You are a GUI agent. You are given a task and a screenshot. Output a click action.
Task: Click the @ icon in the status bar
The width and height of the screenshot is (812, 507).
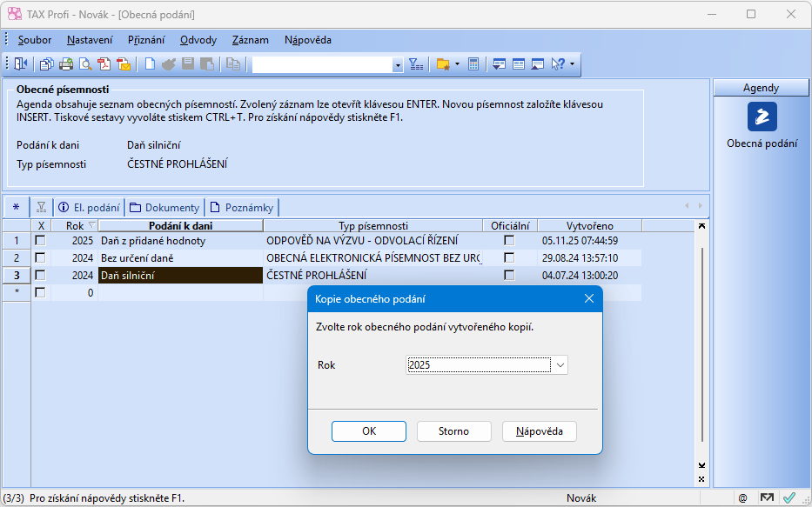742,498
